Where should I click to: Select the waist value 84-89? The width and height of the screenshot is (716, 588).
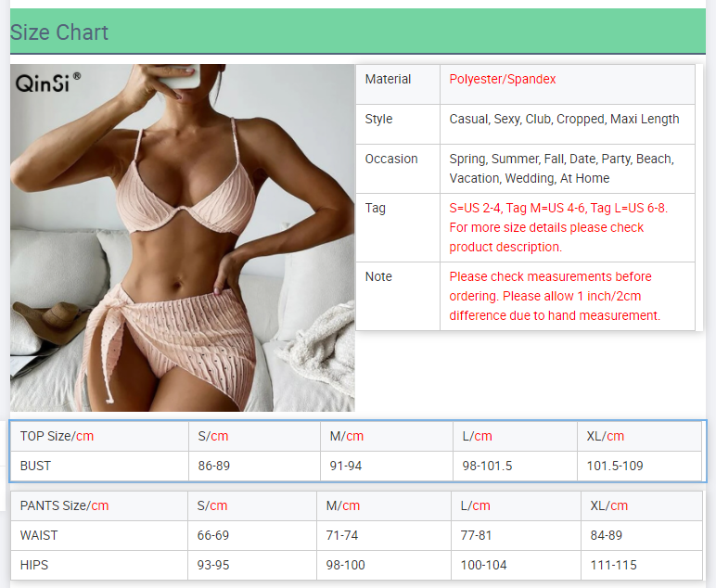(607, 535)
